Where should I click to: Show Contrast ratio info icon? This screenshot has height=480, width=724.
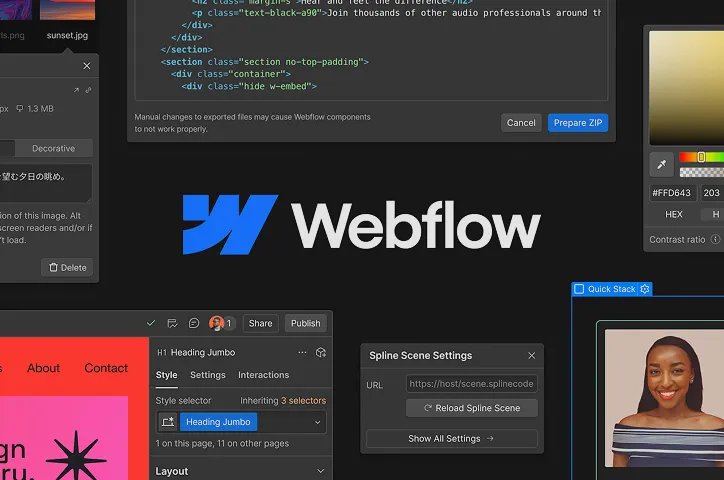[715, 239]
